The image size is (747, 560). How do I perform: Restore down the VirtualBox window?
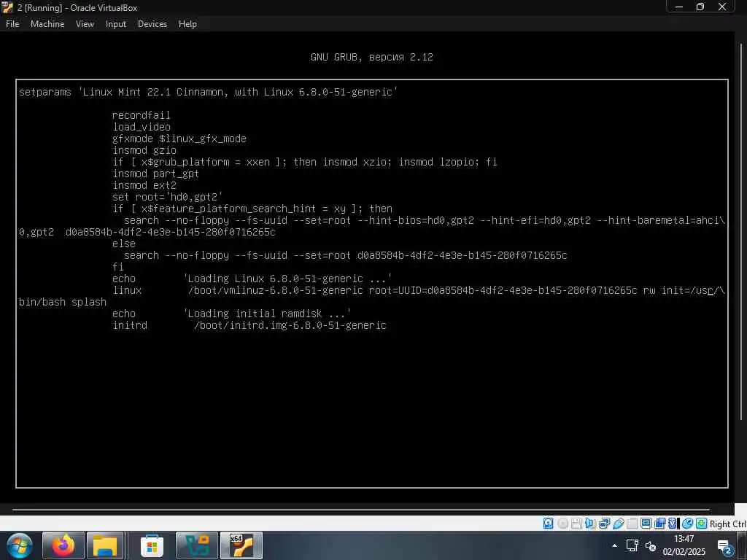(x=700, y=7)
